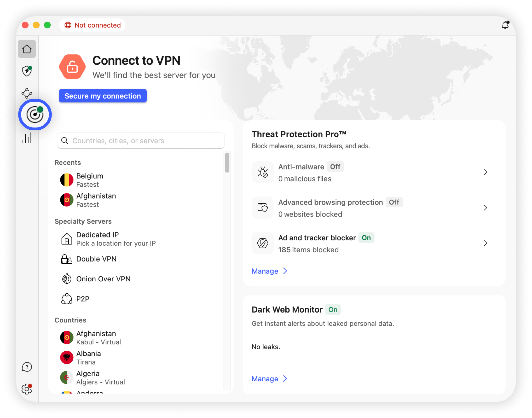Open Dark Web Monitor radar sidebar icon
The width and height of the screenshot is (532, 418).
point(35,115)
